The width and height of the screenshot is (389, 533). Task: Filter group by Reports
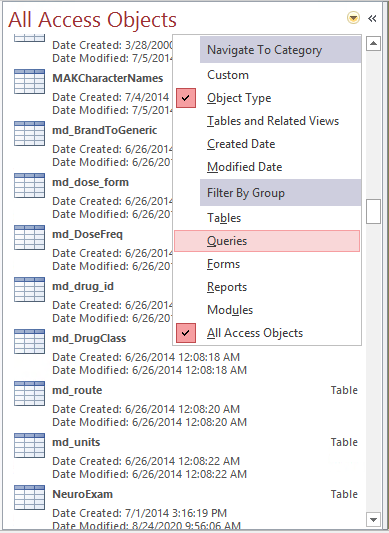267,287
